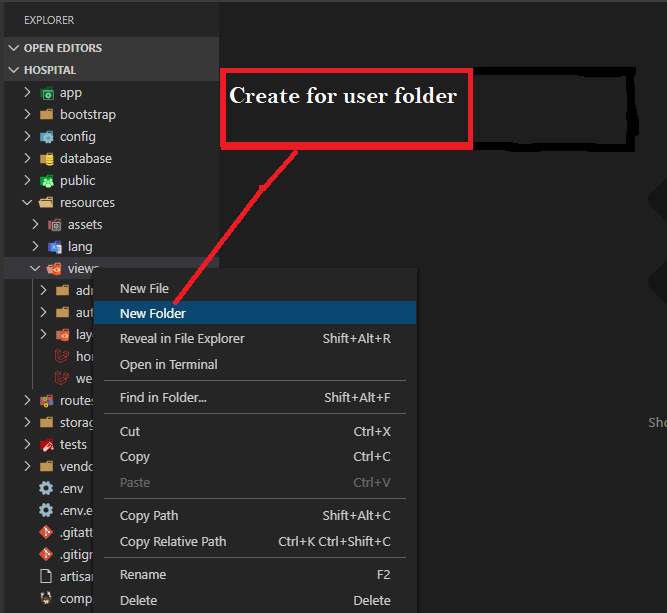The height and width of the screenshot is (613, 667).
Task: Expand the OPEN EDITORS section
Action: point(13,48)
